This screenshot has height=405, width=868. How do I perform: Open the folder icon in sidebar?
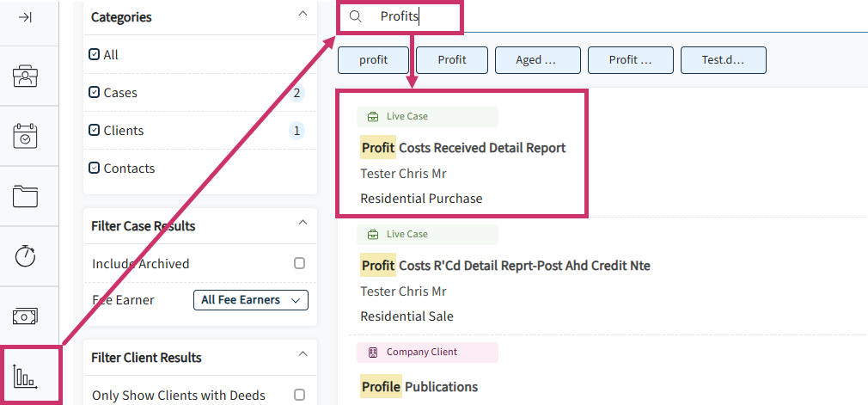[x=25, y=196]
